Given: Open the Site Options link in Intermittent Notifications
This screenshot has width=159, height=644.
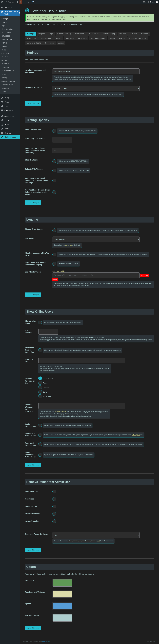Looking at the screenshot, I should [x=136, y=435].
